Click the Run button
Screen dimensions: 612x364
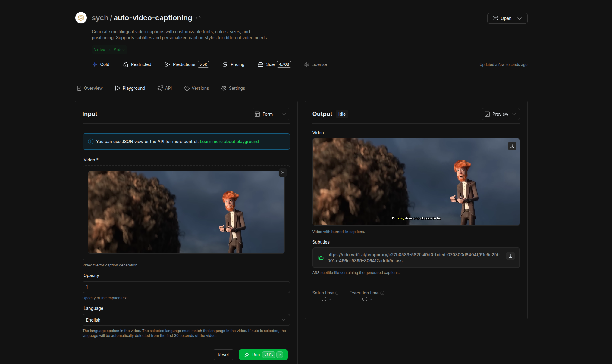pos(263,355)
